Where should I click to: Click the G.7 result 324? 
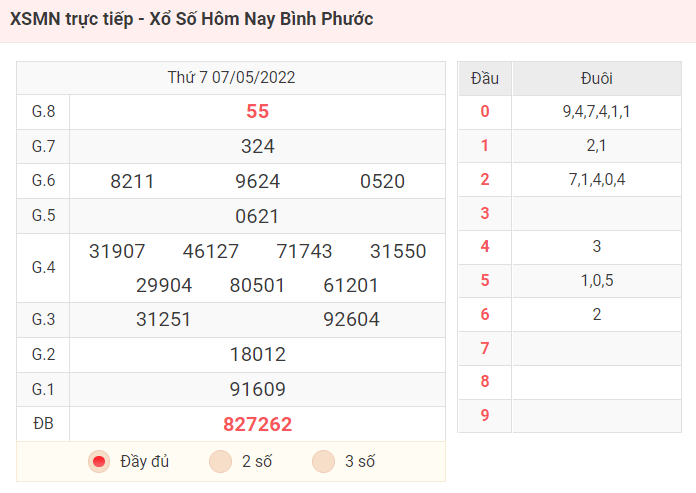tap(257, 146)
